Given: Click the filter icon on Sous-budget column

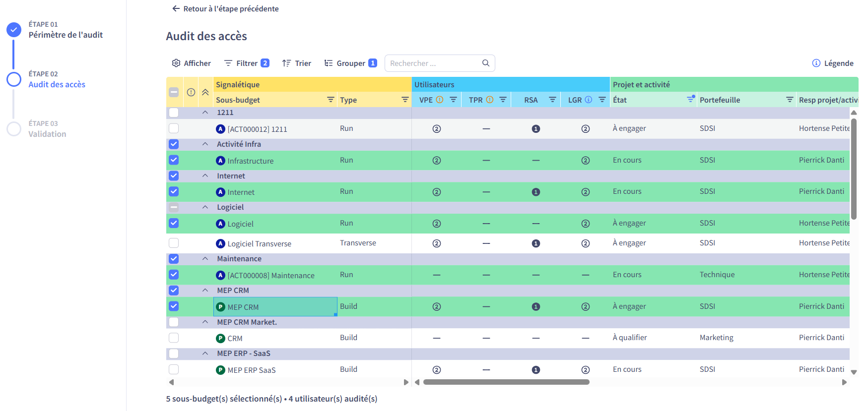Looking at the screenshot, I should click(x=331, y=100).
